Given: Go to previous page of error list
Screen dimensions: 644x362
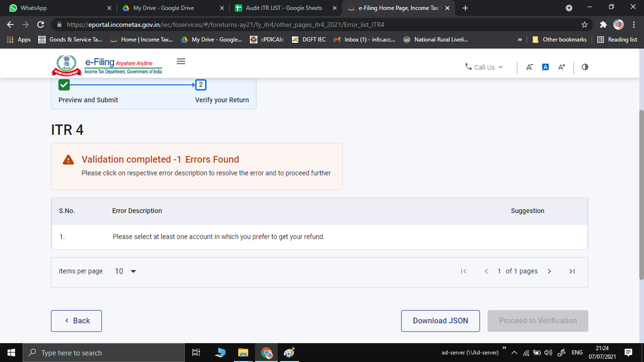Looking at the screenshot, I should (x=486, y=271).
